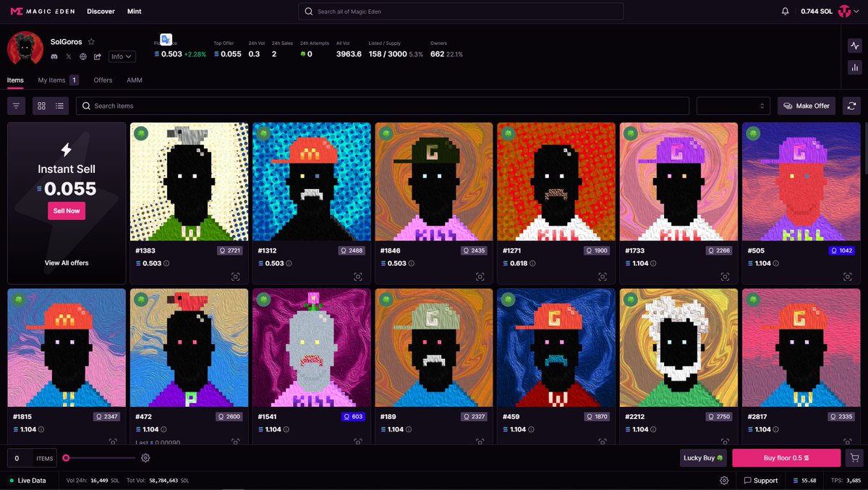Open the #1541 NFT thumbnail
This screenshot has width=868, height=490.
[x=312, y=348]
